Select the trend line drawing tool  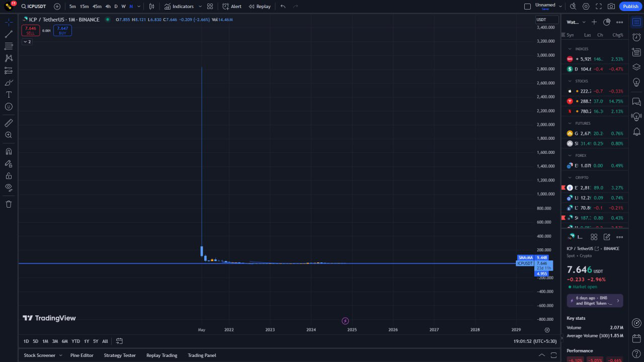click(x=9, y=34)
